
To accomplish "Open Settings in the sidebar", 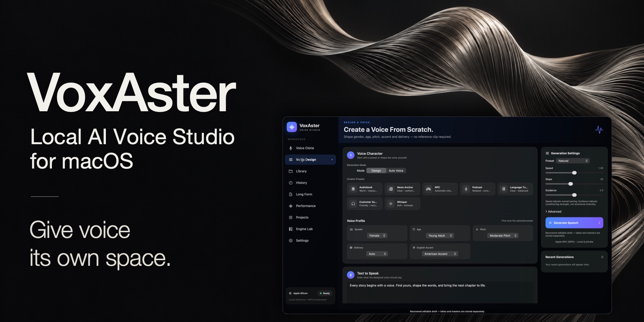I will [x=311, y=241].
